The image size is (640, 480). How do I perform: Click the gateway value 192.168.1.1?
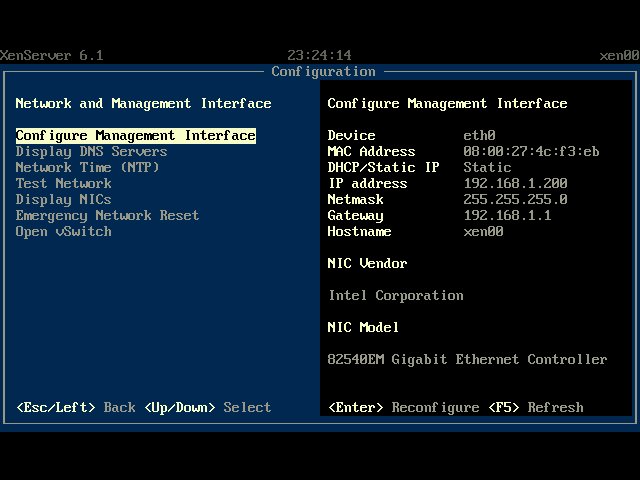tap(507, 216)
